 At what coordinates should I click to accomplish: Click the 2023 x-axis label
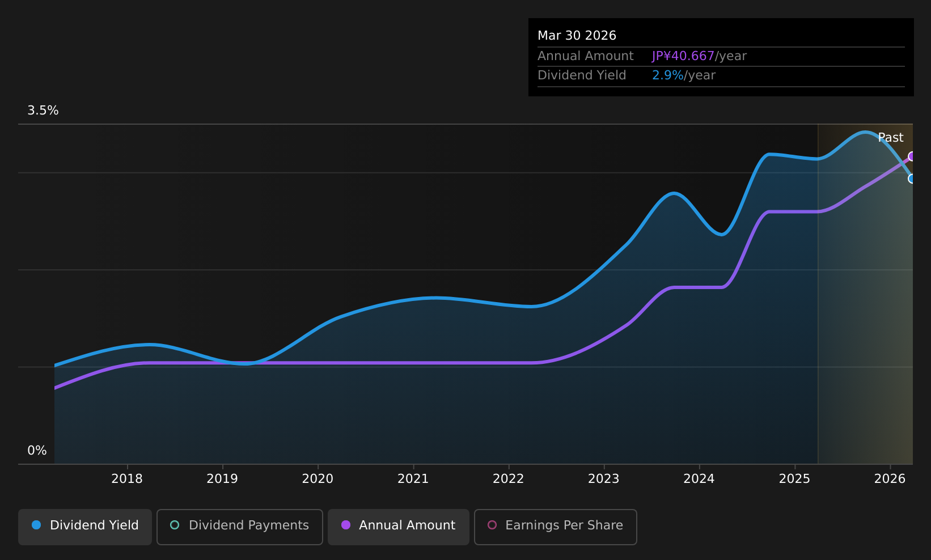point(604,479)
